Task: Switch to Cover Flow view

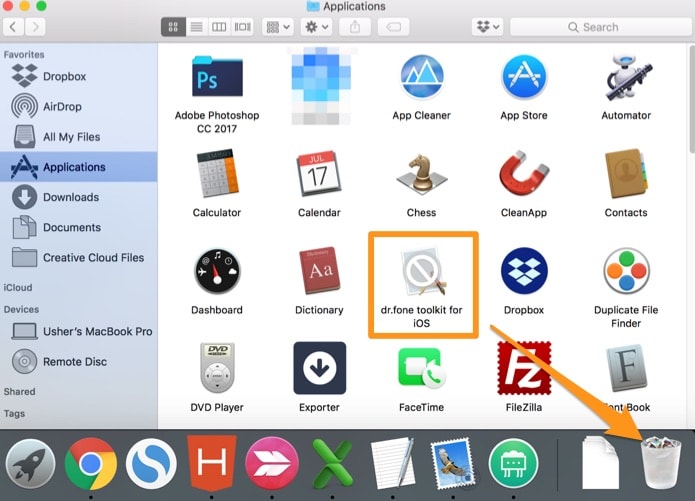Action: coord(242,27)
